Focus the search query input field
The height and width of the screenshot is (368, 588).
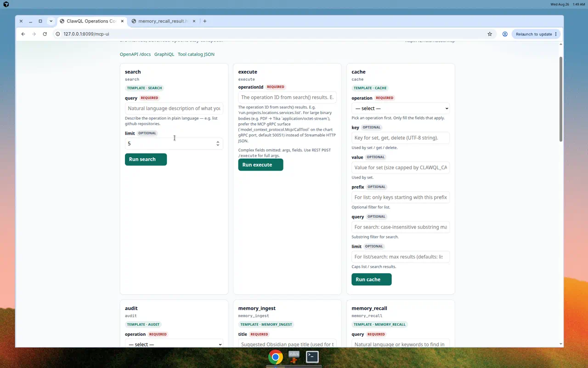tap(174, 109)
